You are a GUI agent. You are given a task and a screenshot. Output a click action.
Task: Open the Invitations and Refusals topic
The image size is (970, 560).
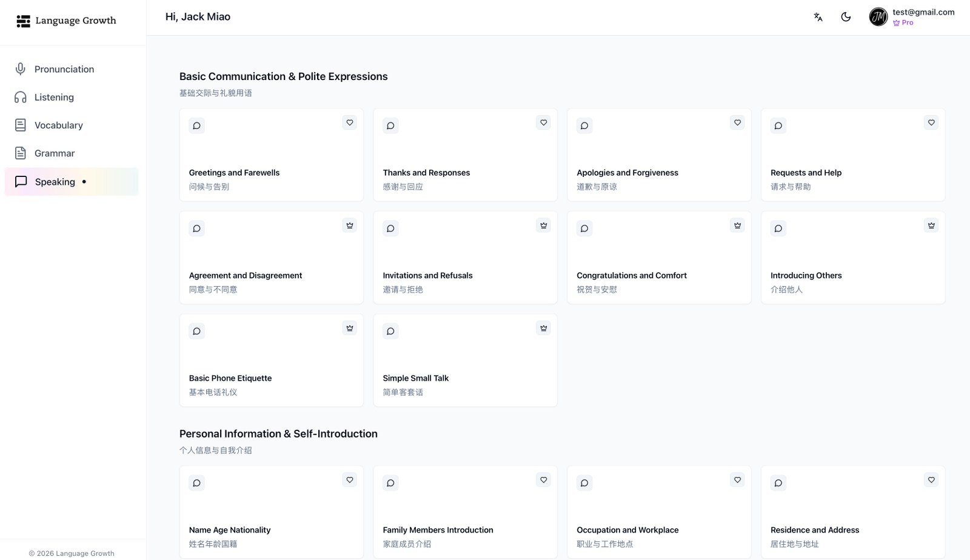[427, 276]
